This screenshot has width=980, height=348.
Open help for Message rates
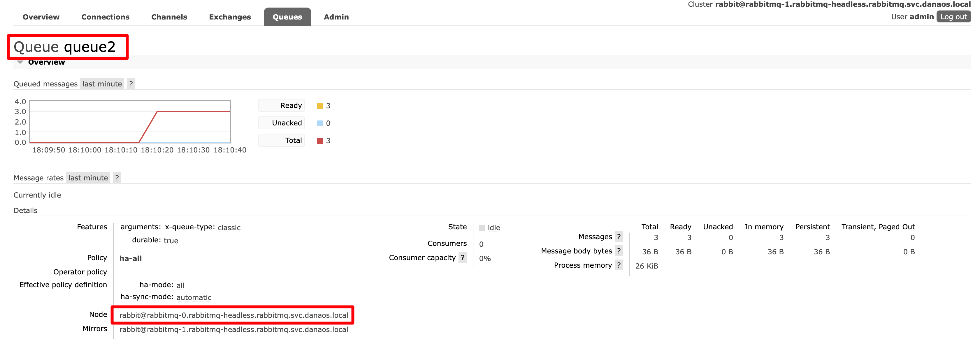[x=117, y=178]
